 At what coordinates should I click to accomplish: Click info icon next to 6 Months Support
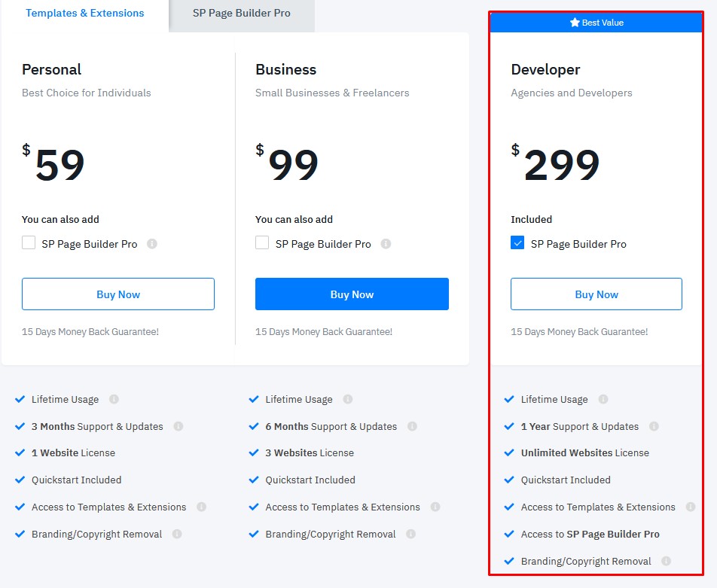(412, 426)
